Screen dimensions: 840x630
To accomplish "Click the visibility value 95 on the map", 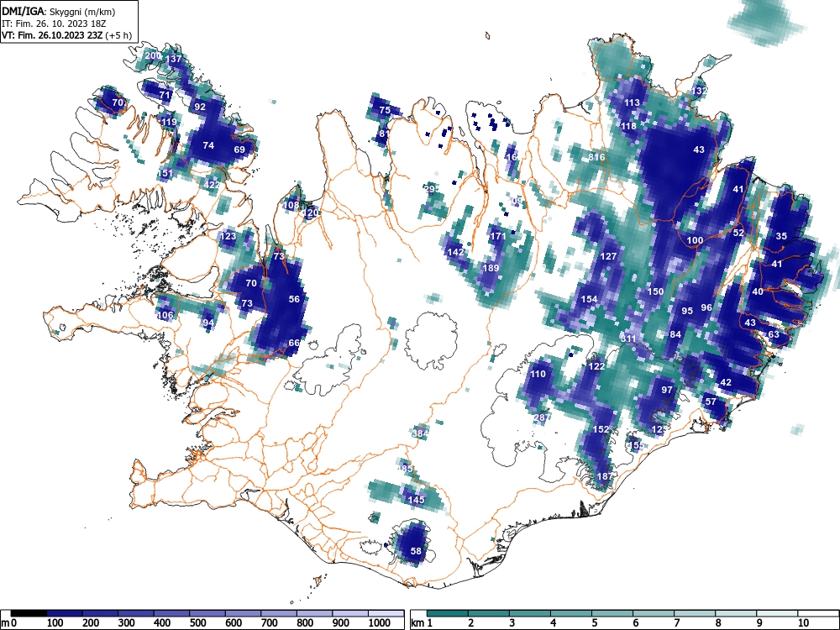I will [x=687, y=311].
